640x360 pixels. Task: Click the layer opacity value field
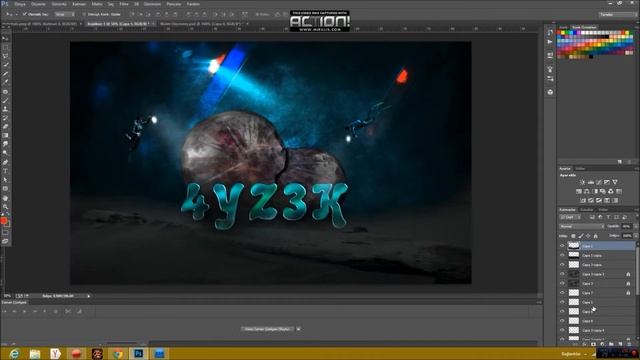pyautogui.click(x=627, y=226)
